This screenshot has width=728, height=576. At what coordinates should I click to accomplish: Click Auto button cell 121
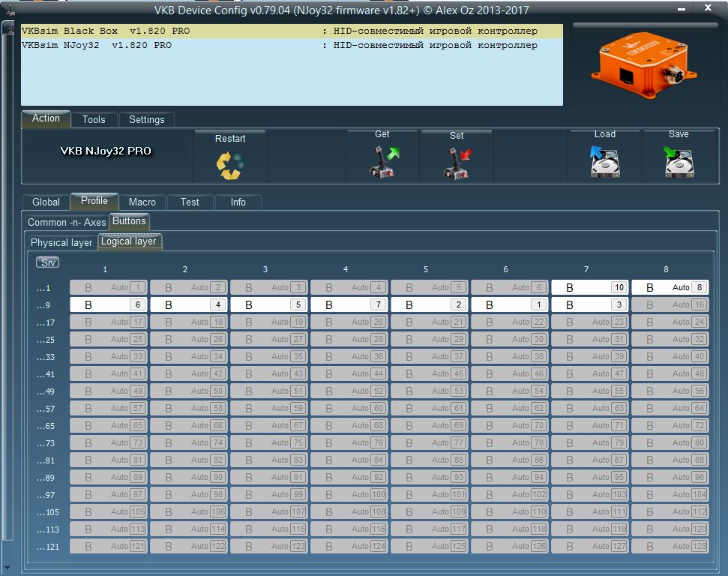(109, 546)
